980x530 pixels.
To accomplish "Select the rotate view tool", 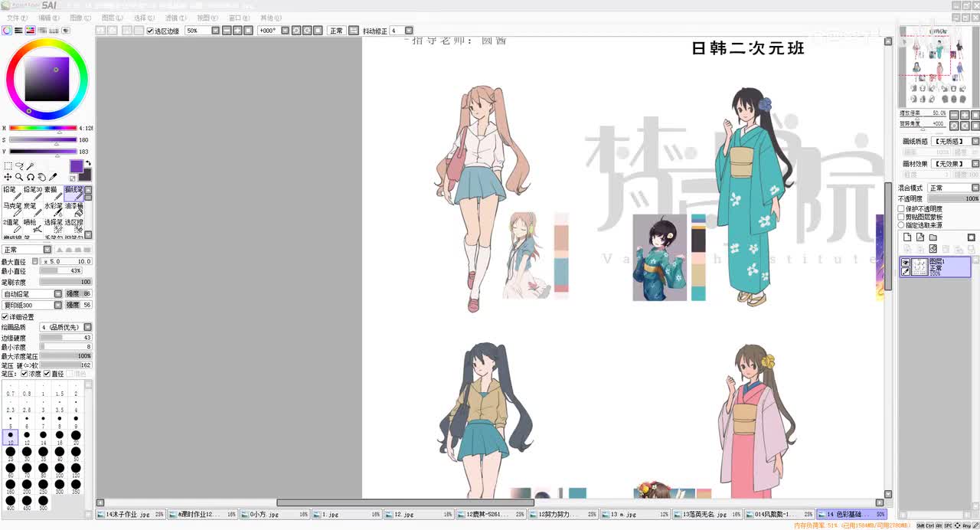I will tap(31, 177).
